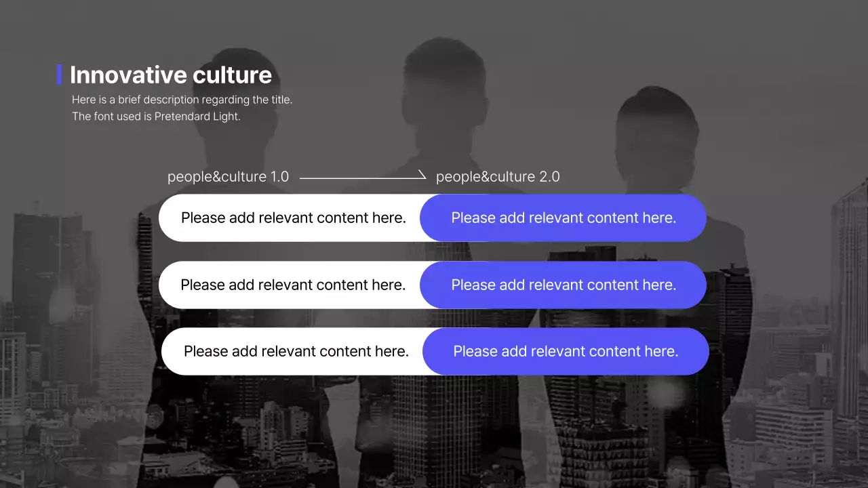The image size is (868, 488).
Task: Click the "people&culture 1.0" label
Action: (228, 177)
